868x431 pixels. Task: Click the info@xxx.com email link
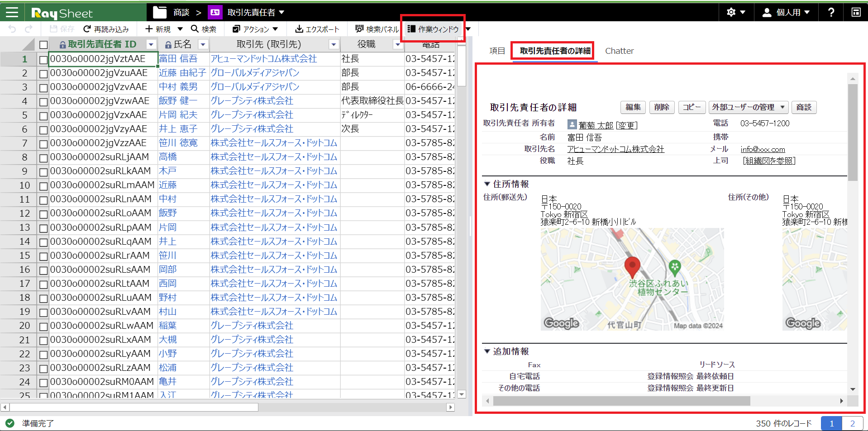point(763,149)
